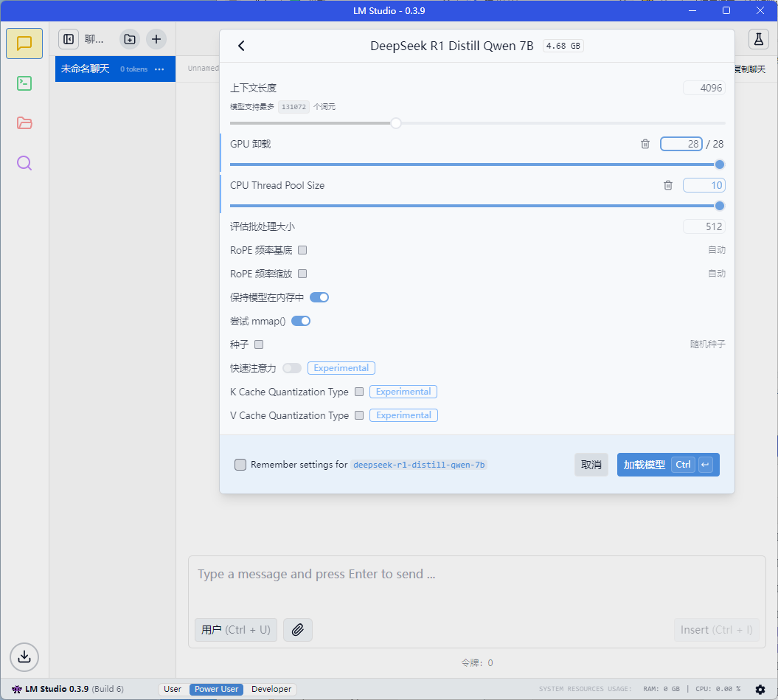Start a new chat with plus icon
Viewport: 778px width, 700px height.
coord(156,39)
